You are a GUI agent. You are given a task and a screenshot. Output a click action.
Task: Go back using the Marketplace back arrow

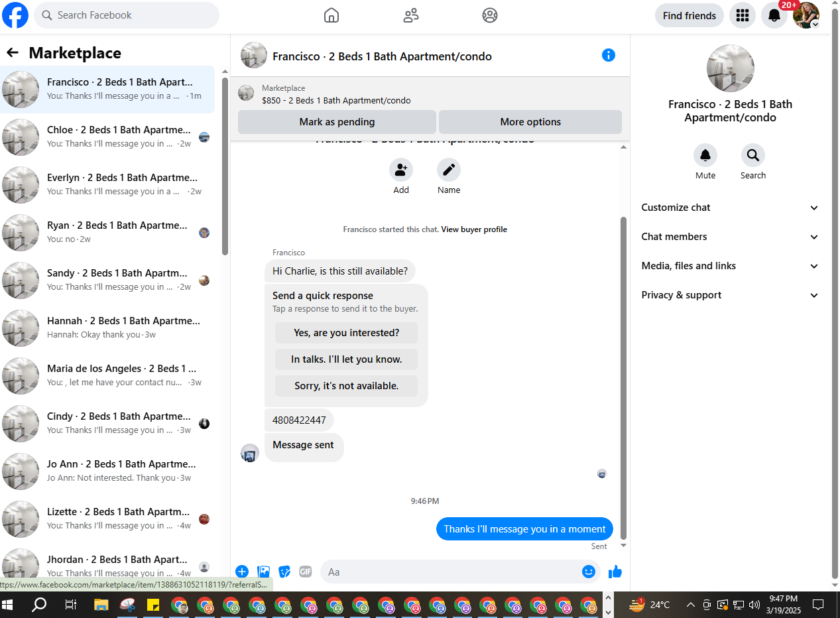(x=12, y=53)
